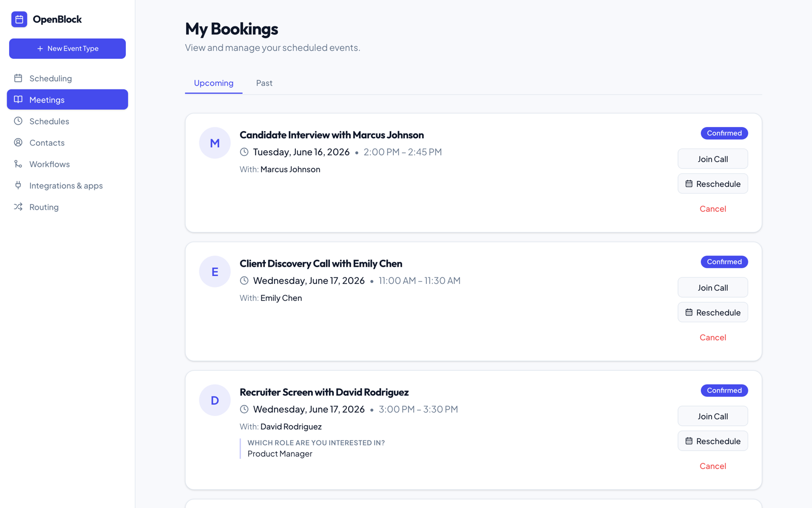Click the clock icon in Emily Chen's booking
The height and width of the screenshot is (508, 812).
[244, 280]
